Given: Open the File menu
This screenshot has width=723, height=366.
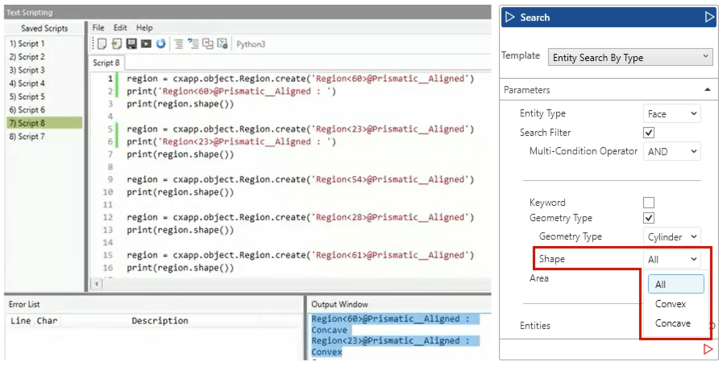Looking at the screenshot, I should coord(98,28).
